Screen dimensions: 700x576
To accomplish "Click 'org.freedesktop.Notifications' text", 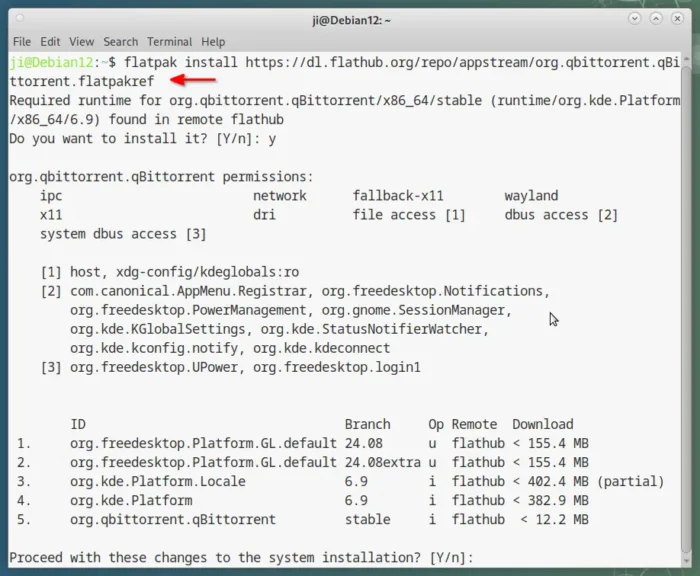I will point(432,292).
